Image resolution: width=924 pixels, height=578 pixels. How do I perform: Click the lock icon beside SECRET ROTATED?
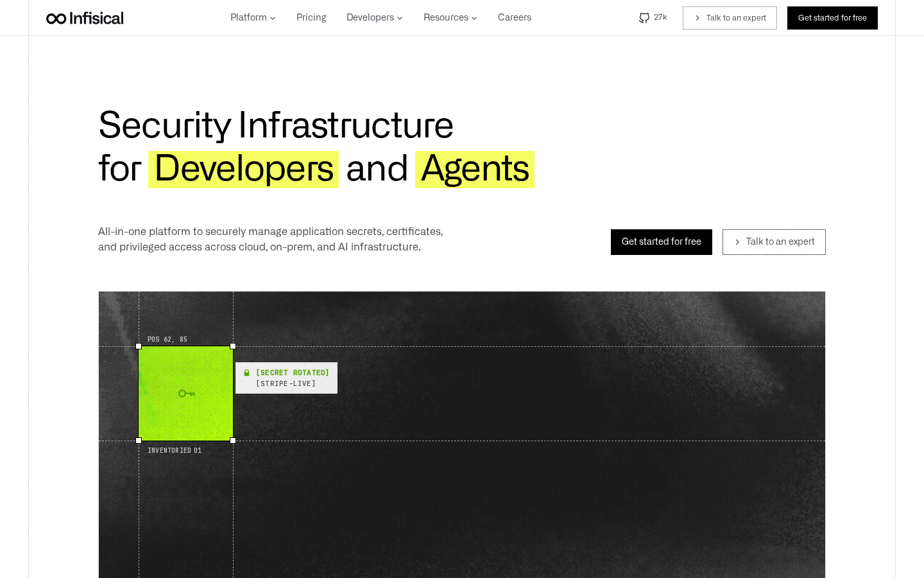click(246, 372)
